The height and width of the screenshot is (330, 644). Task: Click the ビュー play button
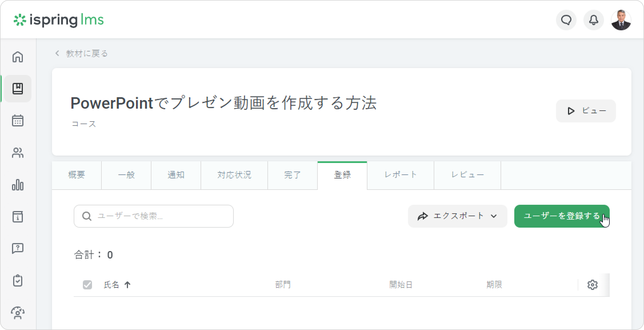pyautogui.click(x=586, y=111)
